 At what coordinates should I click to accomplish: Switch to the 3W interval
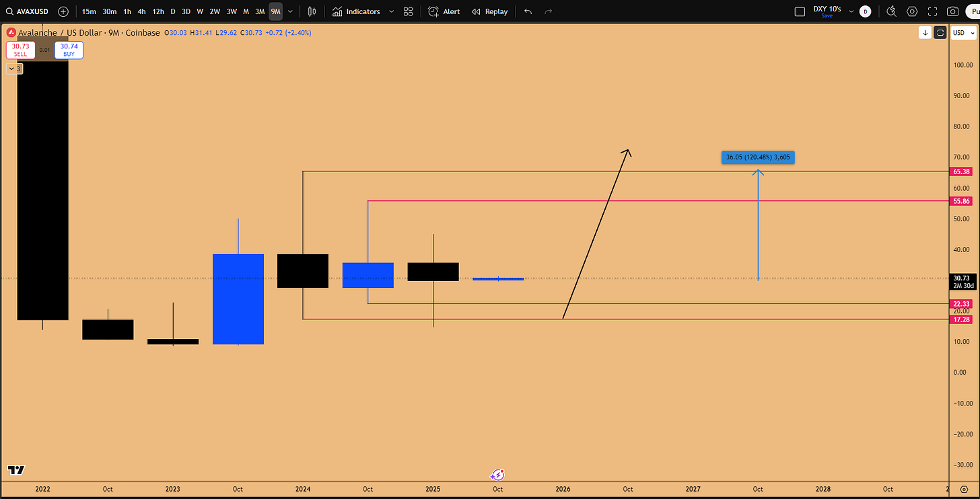[x=232, y=11]
